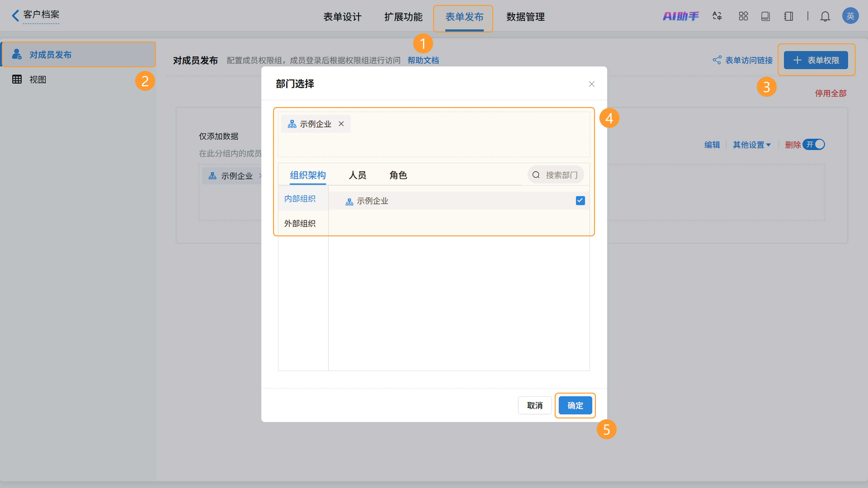Click the 搜索部门 search field
The image size is (868, 488).
[x=561, y=175]
